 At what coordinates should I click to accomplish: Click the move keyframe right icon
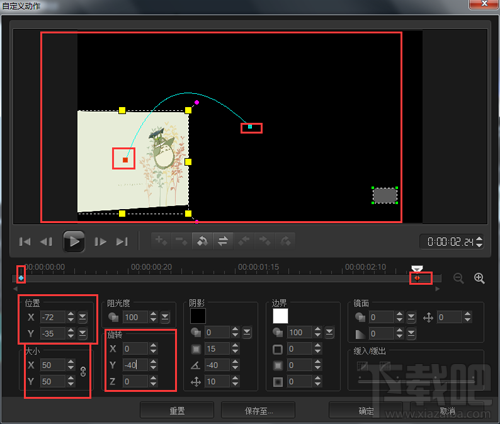point(264,241)
